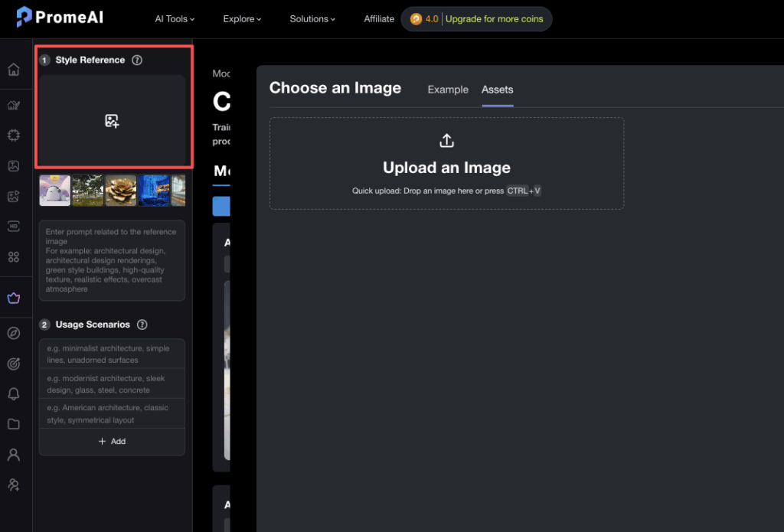Select the HD upscale sidebar icon

click(x=14, y=227)
